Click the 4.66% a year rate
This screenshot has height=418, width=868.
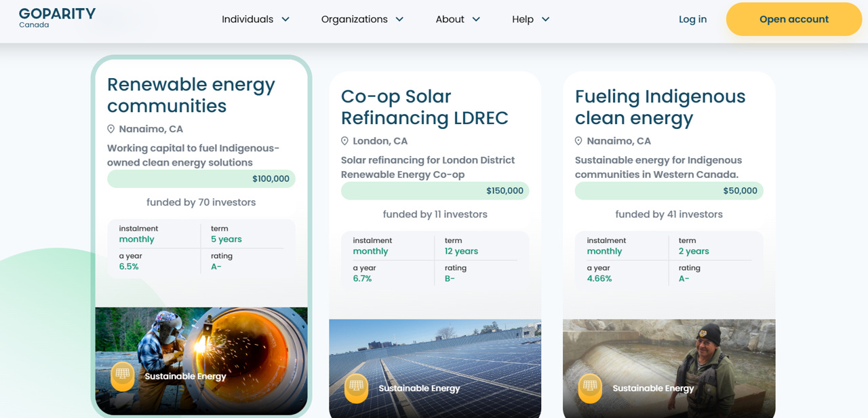599,279
